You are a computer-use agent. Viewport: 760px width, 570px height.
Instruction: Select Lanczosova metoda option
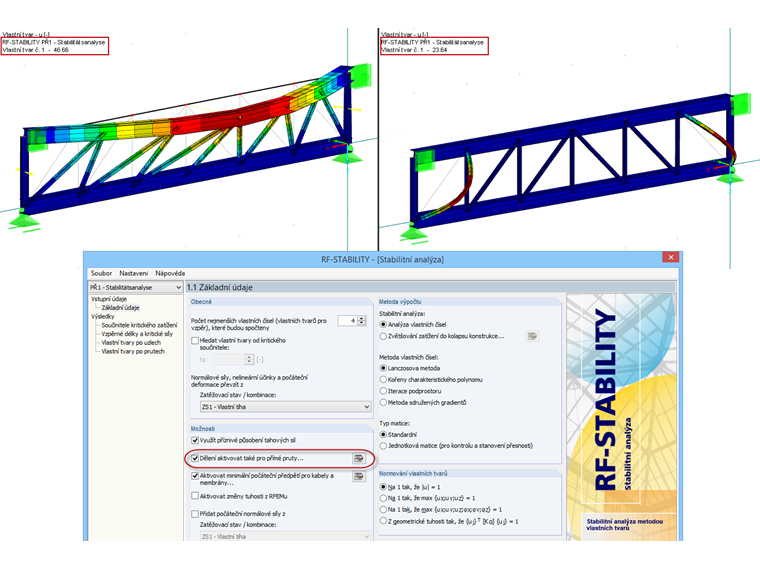[x=383, y=368]
